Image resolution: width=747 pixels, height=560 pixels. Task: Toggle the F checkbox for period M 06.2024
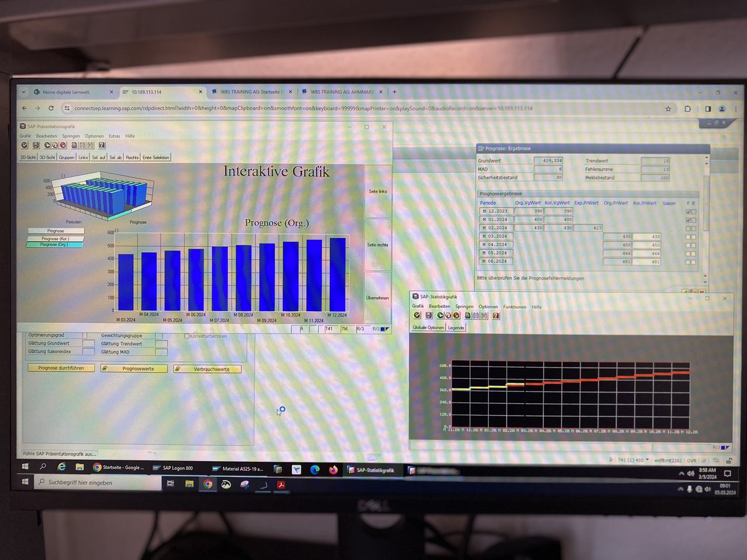688,261
